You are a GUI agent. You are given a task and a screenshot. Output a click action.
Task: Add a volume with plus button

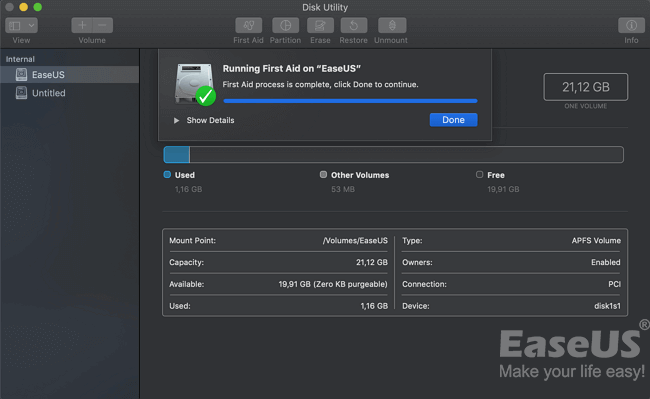82,26
